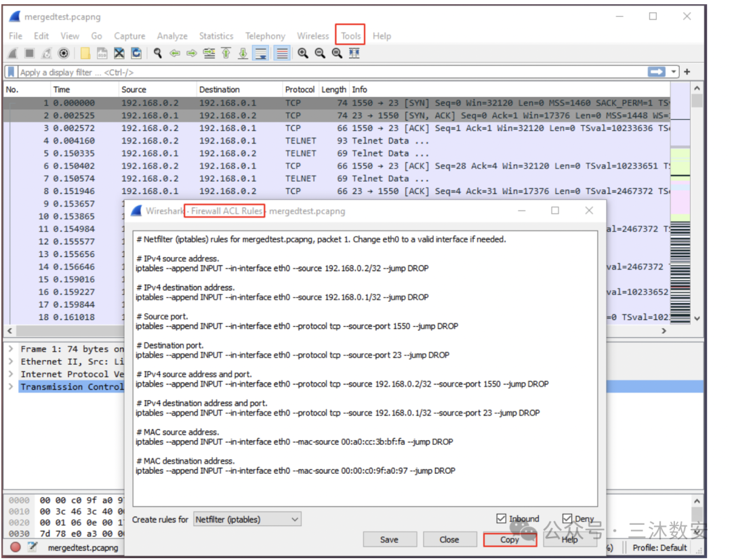The image size is (732, 560).
Task: Click the display filter bookmark icon
Action: (11, 72)
